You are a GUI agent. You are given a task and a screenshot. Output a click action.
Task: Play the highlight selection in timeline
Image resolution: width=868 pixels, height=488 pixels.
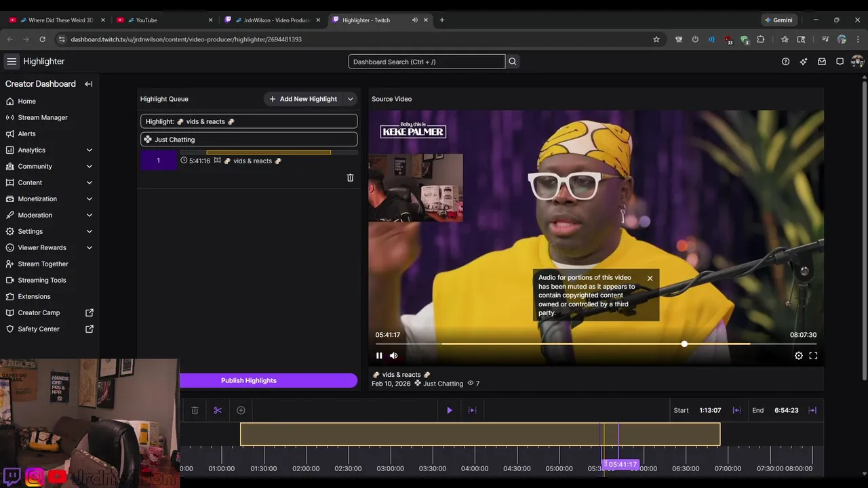point(450,410)
